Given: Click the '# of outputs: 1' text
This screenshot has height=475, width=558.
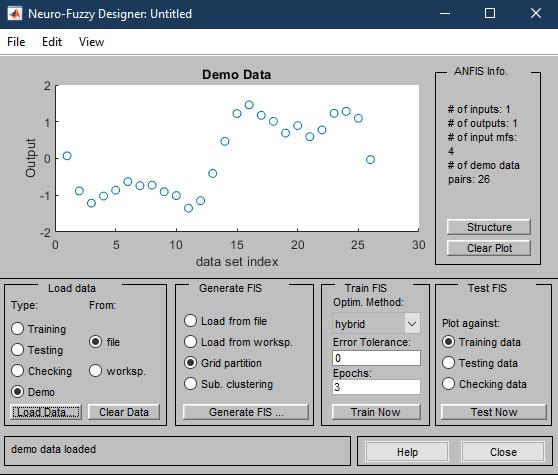Looking at the screenshot, I should click(483, 123).
